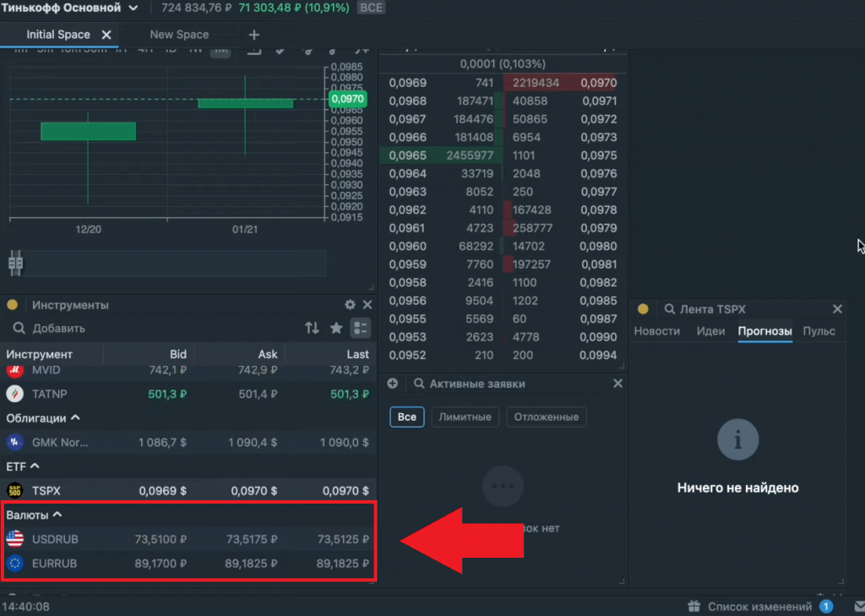Screen dimensions: 865x616
Task: Click the spread value 0,0001 (0,103%)
Action: [503, 64]
